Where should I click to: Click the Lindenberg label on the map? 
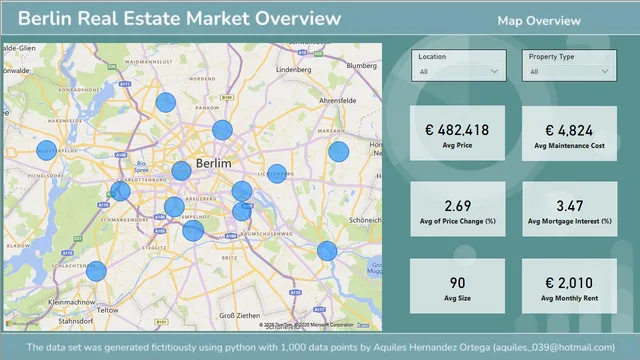293,69
